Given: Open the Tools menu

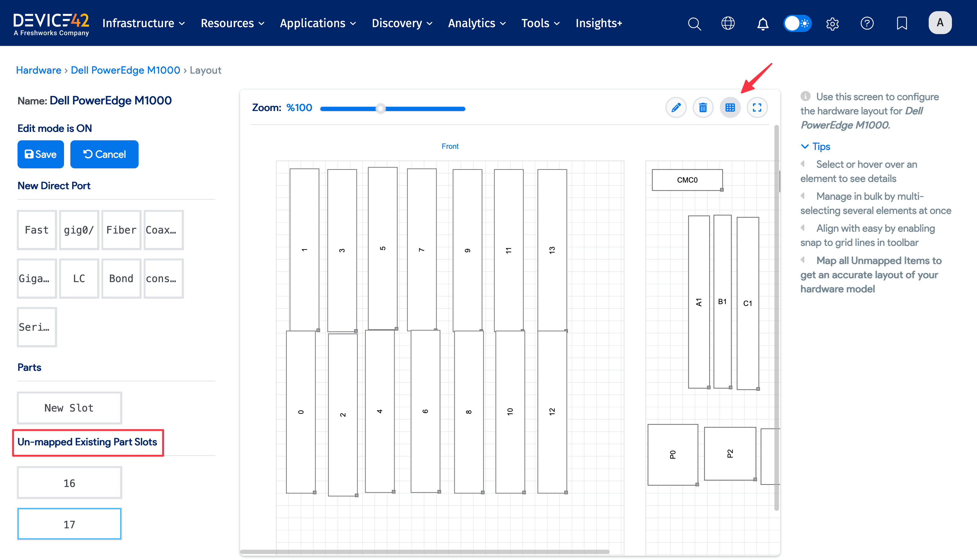Looking at the screenshot, I should pyautogui.click(x=540, y=24).
